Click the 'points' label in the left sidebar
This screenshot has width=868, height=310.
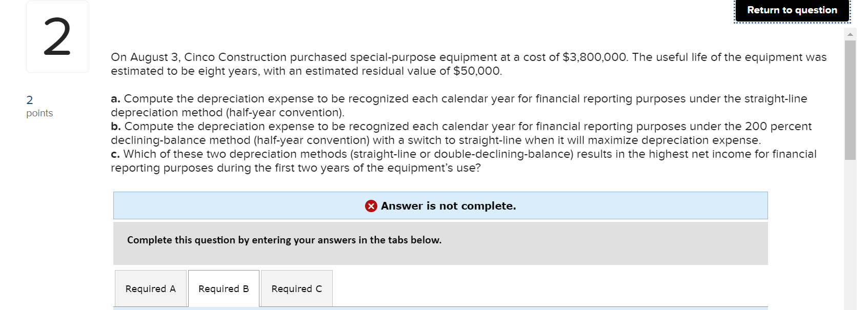[39, 113]
